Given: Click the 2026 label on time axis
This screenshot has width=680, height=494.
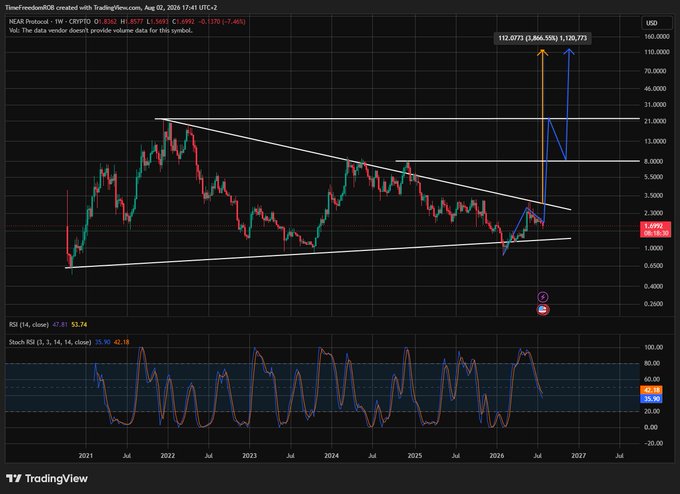Looking at the screenshot, I should point(497,456).
